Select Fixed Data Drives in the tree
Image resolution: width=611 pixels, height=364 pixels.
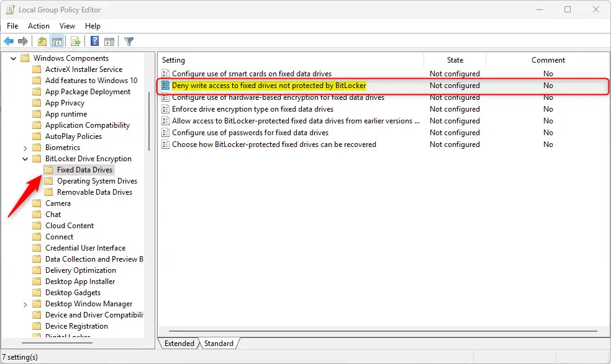click(84, 170)
